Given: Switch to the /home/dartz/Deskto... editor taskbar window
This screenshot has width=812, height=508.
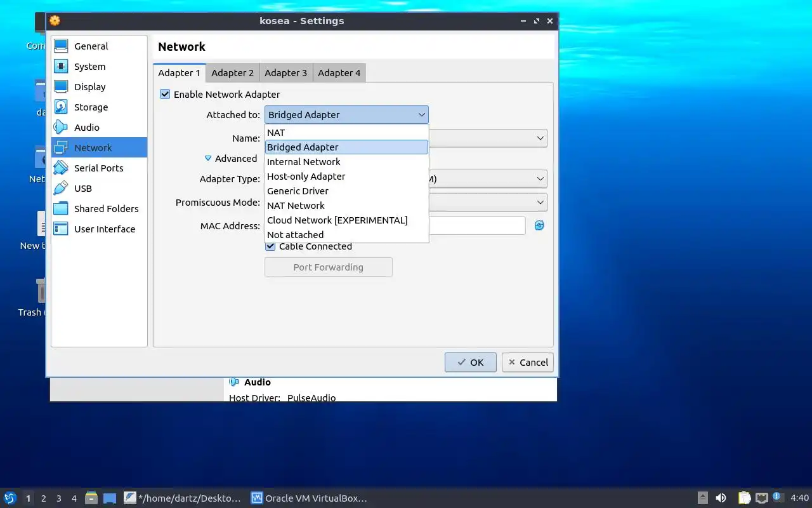Looking at the screenshot, I should pyautogui.click(x=183, y=498).
